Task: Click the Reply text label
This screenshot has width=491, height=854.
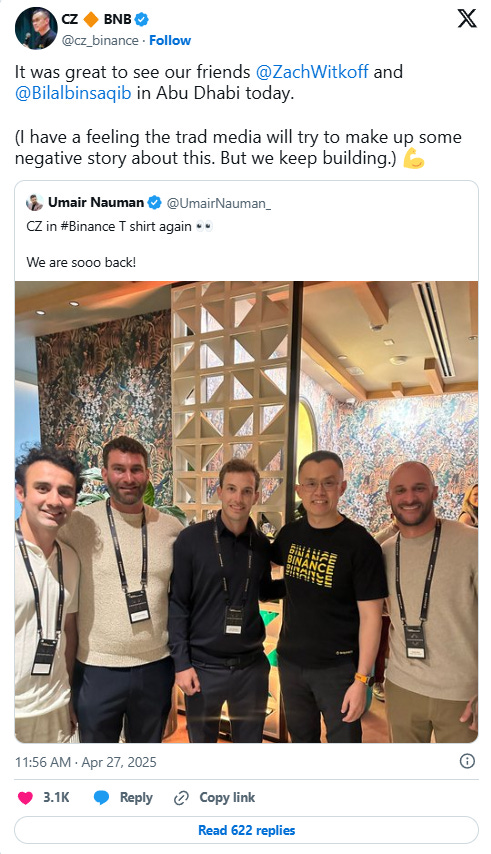Action: (136, 798)
